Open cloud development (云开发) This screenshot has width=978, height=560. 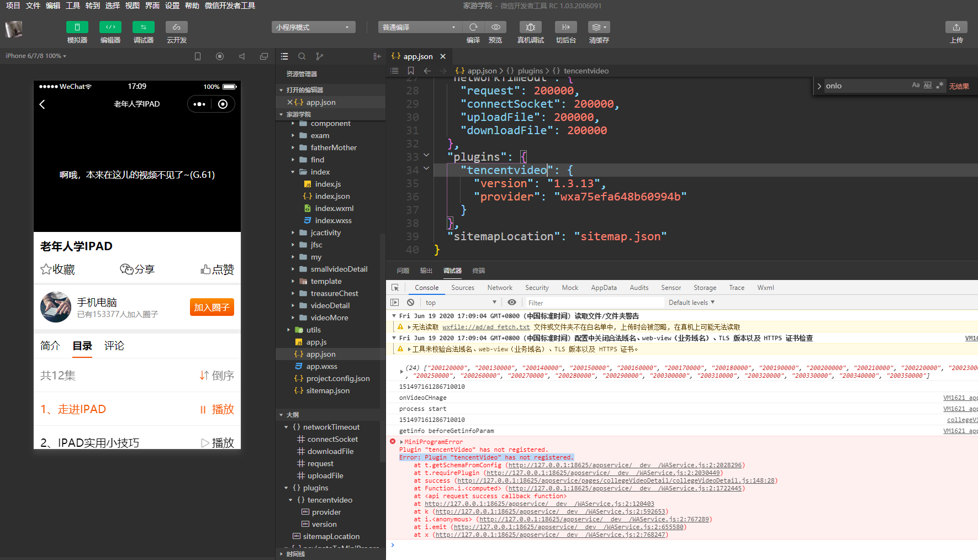click(177, 27)
